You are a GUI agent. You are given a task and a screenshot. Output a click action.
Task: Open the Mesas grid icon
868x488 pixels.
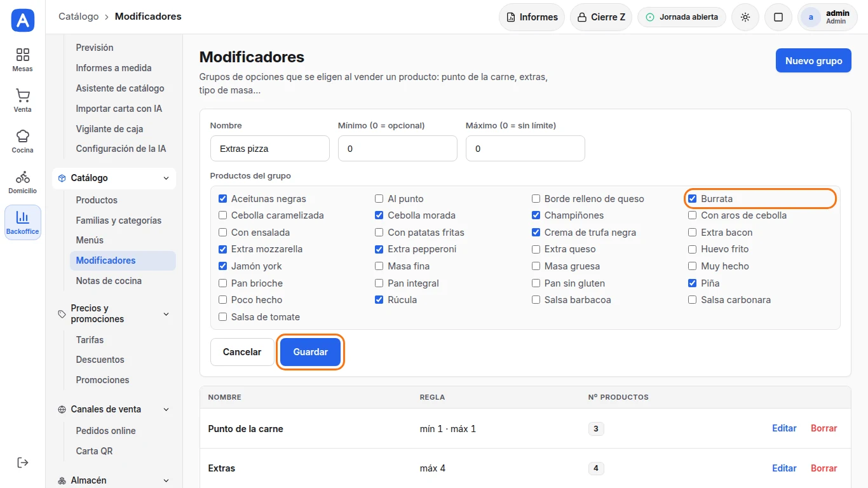pyautogui.click(x=23, y=55)
